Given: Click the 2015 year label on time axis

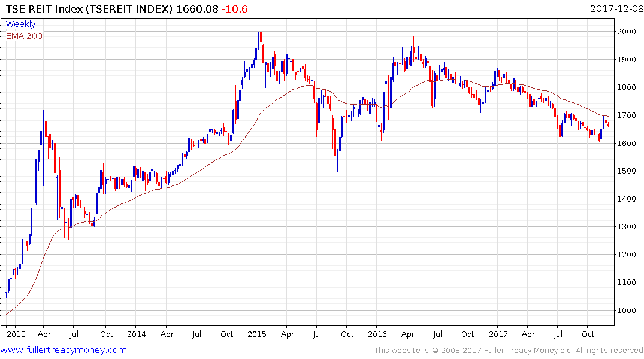Looking at the screenshot, I should (x=256, y=334).
